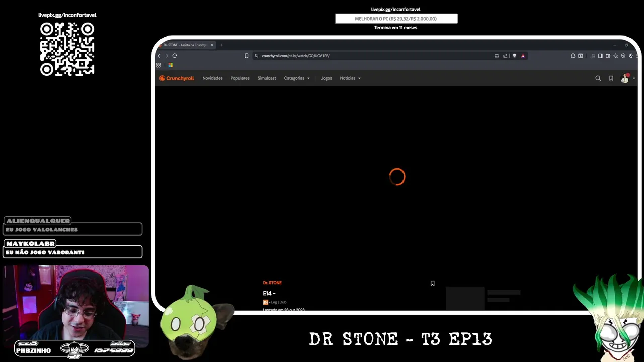Click the browser forward arrow

[167, 56]
